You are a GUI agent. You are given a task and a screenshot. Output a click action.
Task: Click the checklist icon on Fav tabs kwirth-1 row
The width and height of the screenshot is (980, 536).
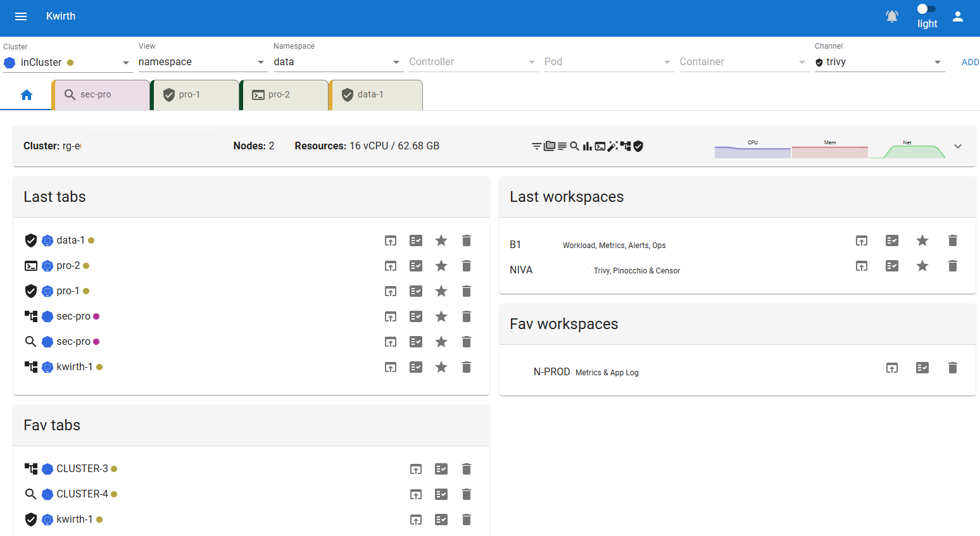(441, 520)
